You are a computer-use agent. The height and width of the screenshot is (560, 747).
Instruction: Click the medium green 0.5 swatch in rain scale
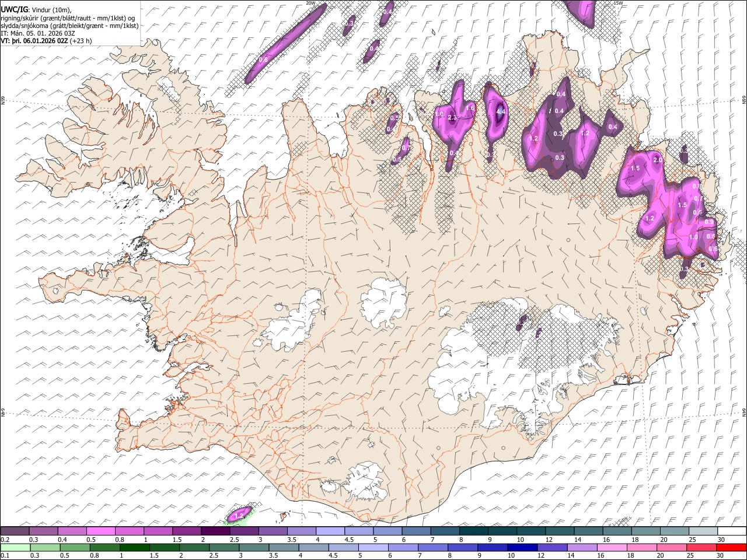[x=75, y=547]
